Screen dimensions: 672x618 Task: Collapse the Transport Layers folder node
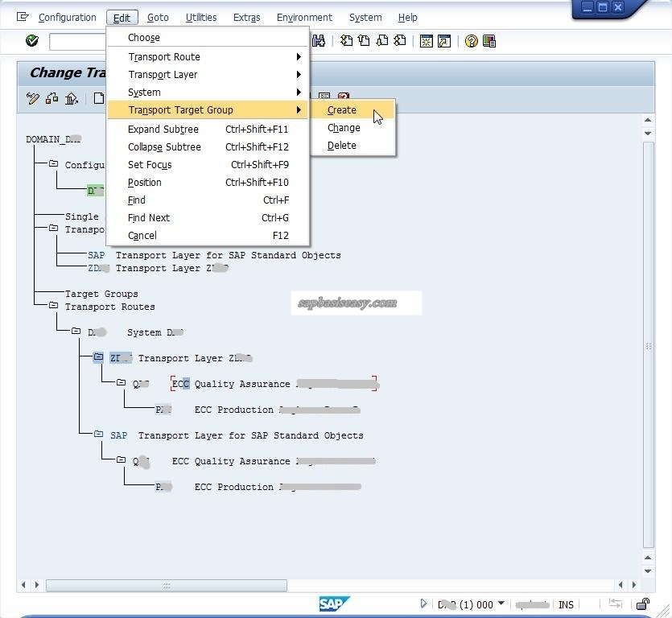(54, 228)
